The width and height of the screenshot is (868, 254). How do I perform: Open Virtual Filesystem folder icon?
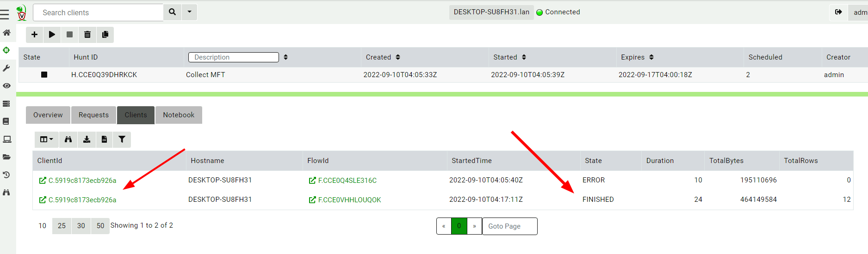(6, 157)
